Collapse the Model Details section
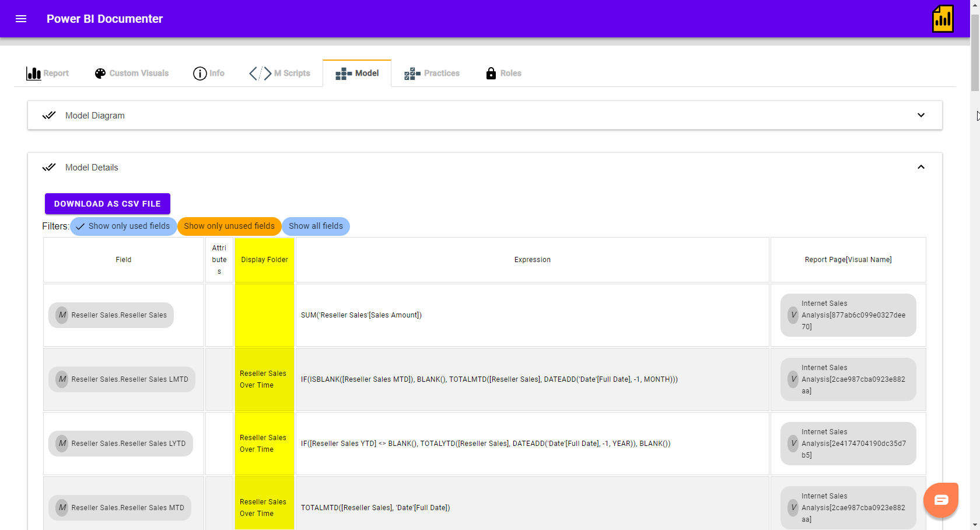This screenshot has height=530, width=980. 921,167
